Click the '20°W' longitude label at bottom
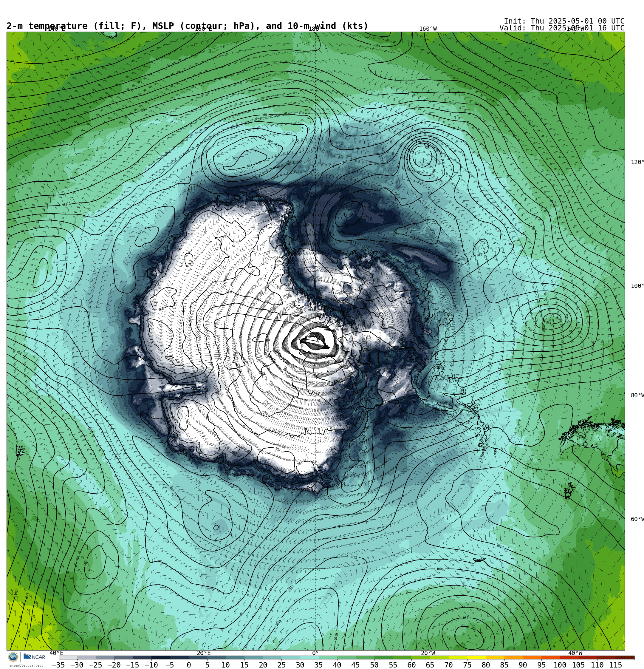The height and width of the screenshot is (669, 644). 428,653
